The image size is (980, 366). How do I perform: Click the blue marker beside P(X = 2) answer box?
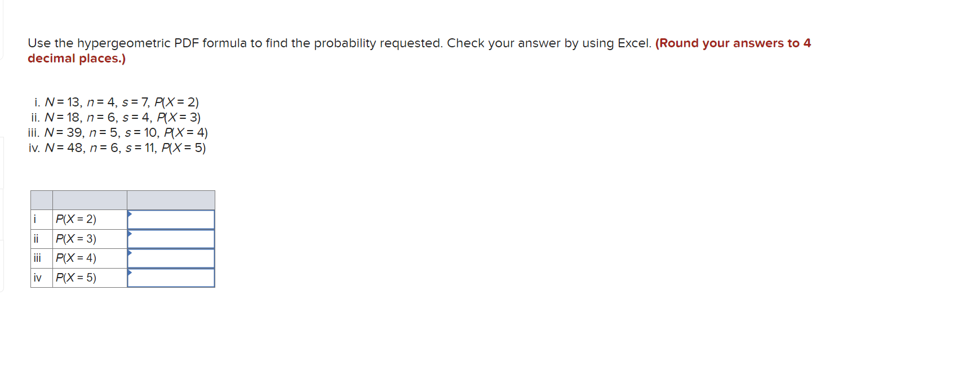click(x=130, y=215)
